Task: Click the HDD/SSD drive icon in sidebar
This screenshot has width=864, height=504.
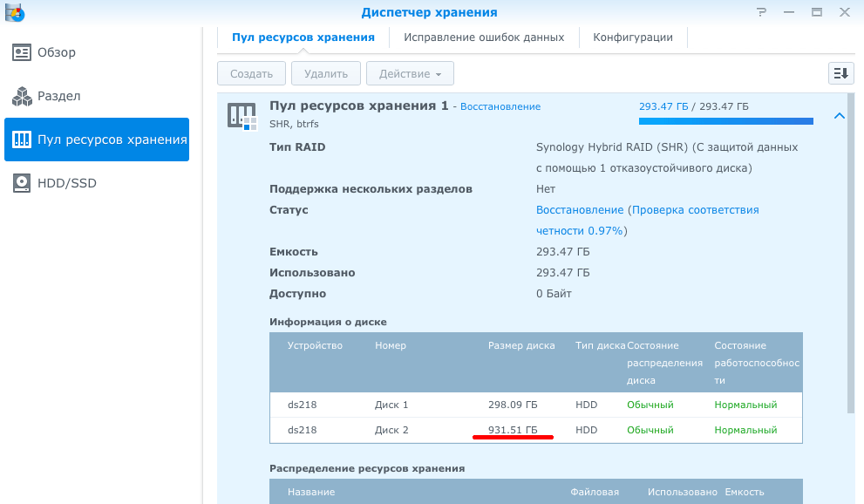Action: pyautogui.click(x=23, y=183)
